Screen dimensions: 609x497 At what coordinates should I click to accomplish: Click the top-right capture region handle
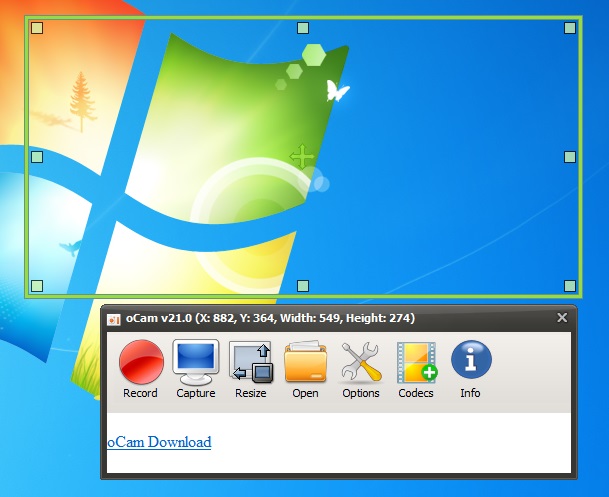point(570,28)
